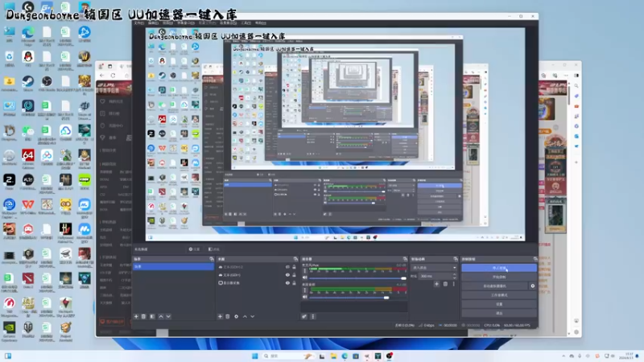644x362 pixels.
Task: Open Steam from the desktop
Action: [x=28, y=84]
